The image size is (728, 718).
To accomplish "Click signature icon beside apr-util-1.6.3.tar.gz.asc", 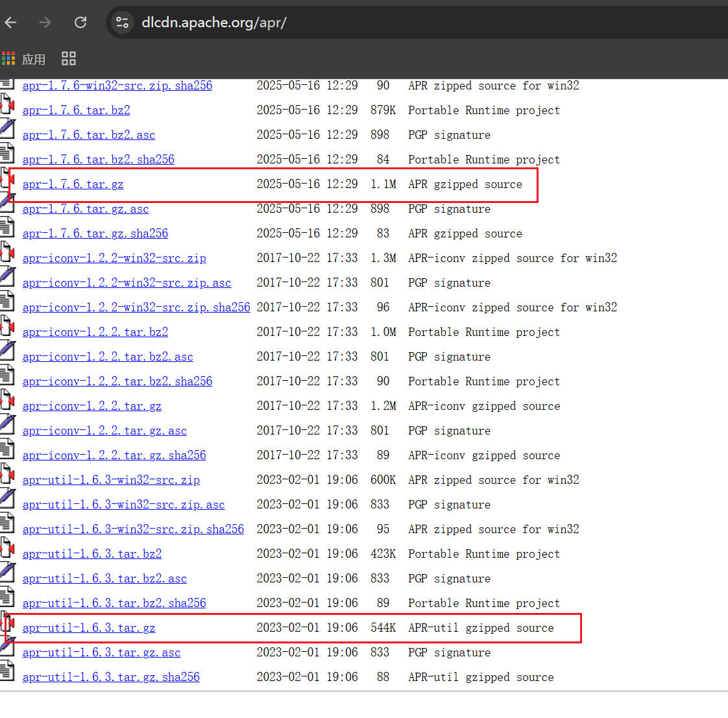I will point(7,646).
